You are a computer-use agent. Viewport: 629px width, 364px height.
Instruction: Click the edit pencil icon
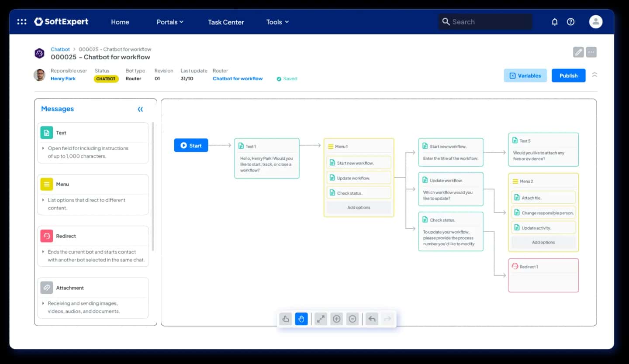coord(578,52)
